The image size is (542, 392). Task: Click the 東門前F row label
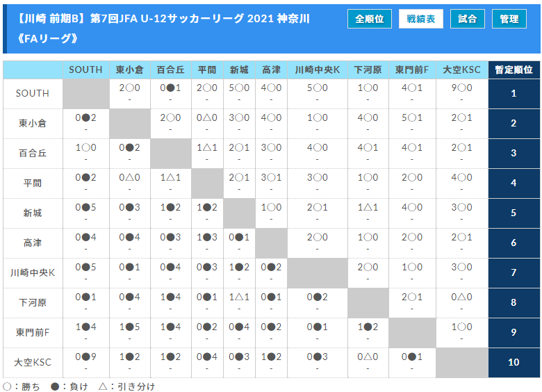click(33, 332)
